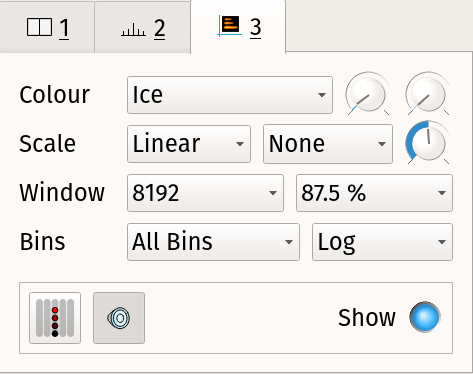Switch to waveform layer tab 2
The width and height of the screenshot is (473, 374).
tap(143, 27)
